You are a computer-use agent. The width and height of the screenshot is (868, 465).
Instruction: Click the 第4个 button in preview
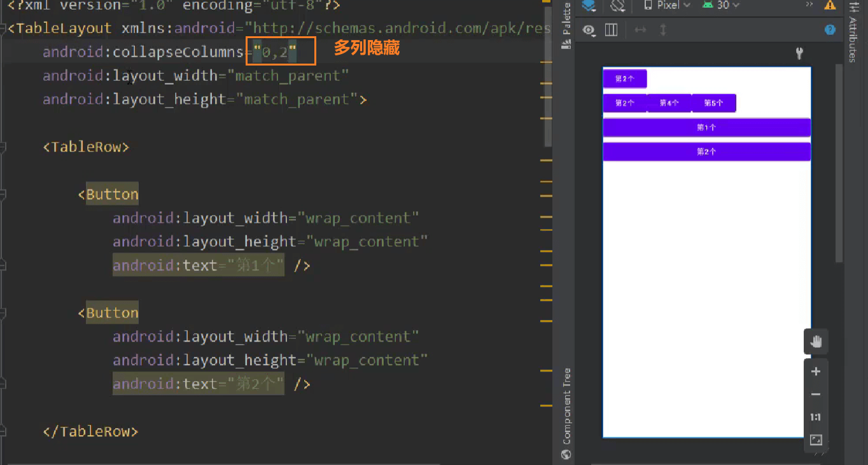pos(669,103)
